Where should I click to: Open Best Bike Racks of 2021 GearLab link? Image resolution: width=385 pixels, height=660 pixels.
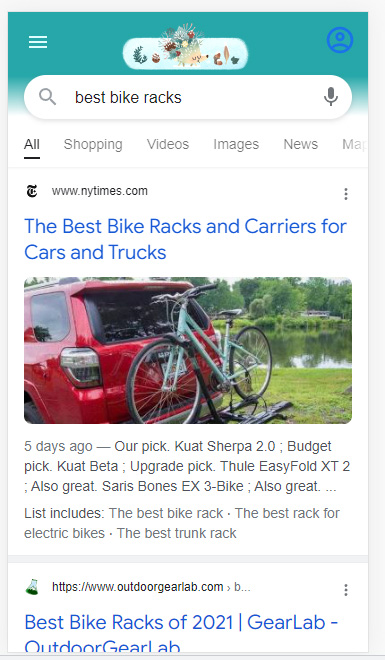(181, 633)
